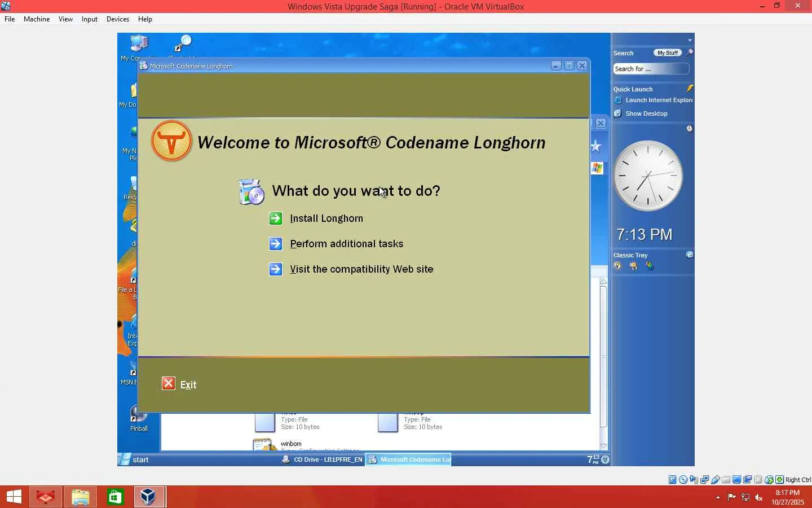The width and height of the screenshot is (812, 508).
Task: Open the Windows Start button on host taskbar
Action: coord(14,497)
